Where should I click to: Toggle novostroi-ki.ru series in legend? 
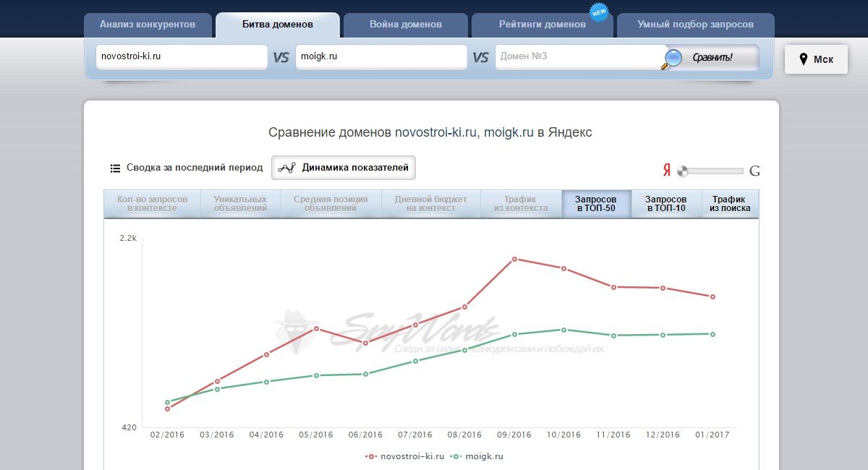point(404,456)
